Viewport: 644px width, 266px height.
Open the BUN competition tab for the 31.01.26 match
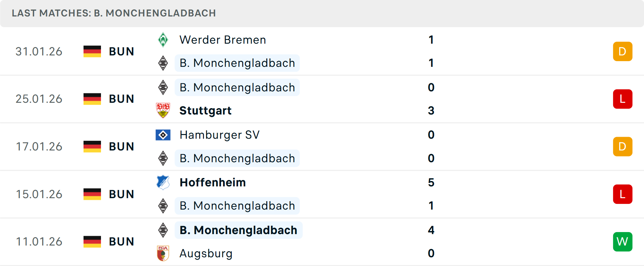pyautogui.click(x=121, y=51)
